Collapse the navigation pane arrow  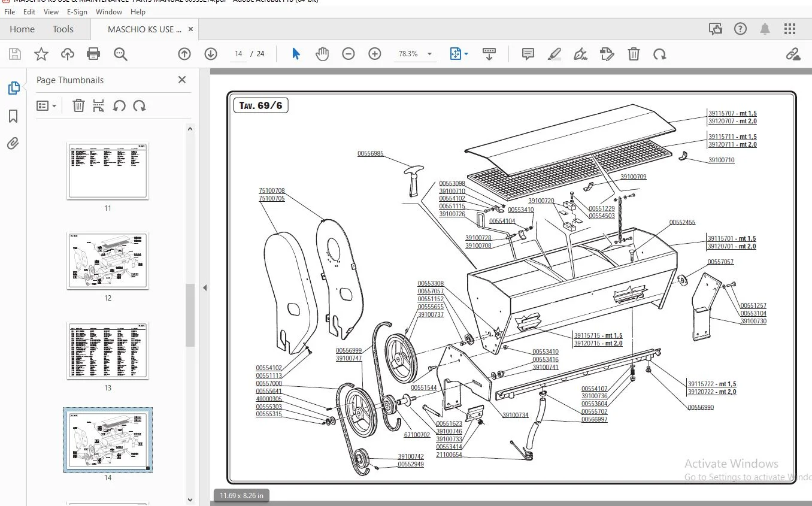click(x=204, y=287)
